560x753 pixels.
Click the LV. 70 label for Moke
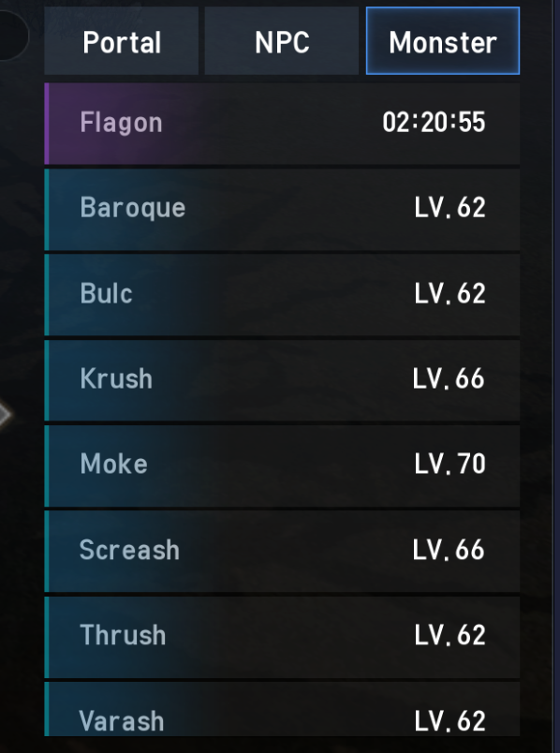pos(449,464)
